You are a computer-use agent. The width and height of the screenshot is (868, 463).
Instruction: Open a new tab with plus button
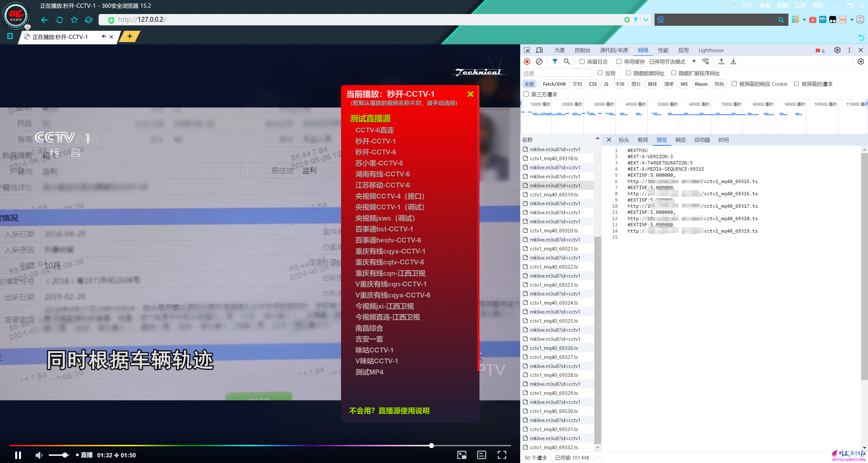point(130,36)
